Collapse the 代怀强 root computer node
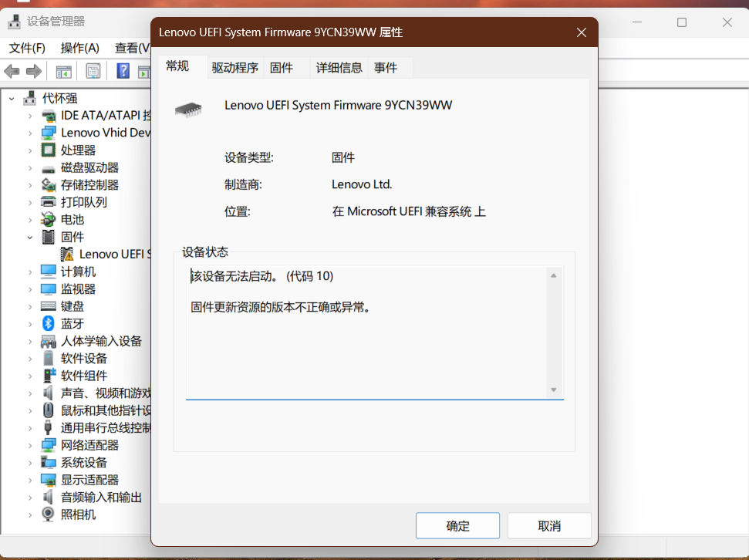The width and height of the screenshot is (749, 560). tap(12, 99)
